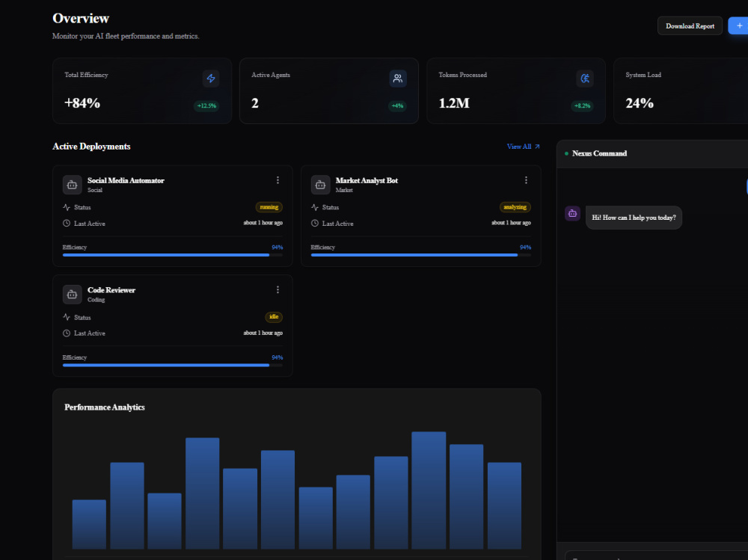Click the +84% Total Efficiency value
Image resolution: width=748 pixels, height=560 pixels.
[82, 103]
